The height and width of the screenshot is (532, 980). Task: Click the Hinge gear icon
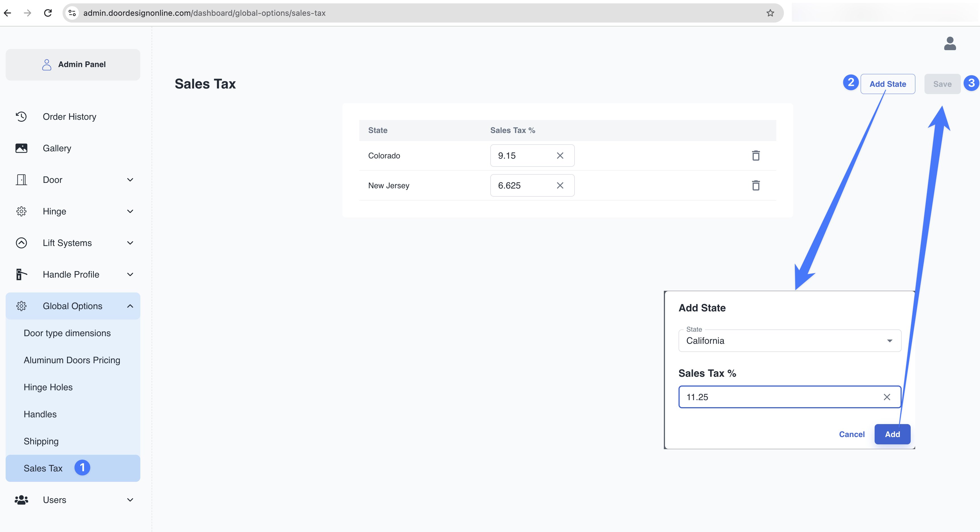(21, 211)
